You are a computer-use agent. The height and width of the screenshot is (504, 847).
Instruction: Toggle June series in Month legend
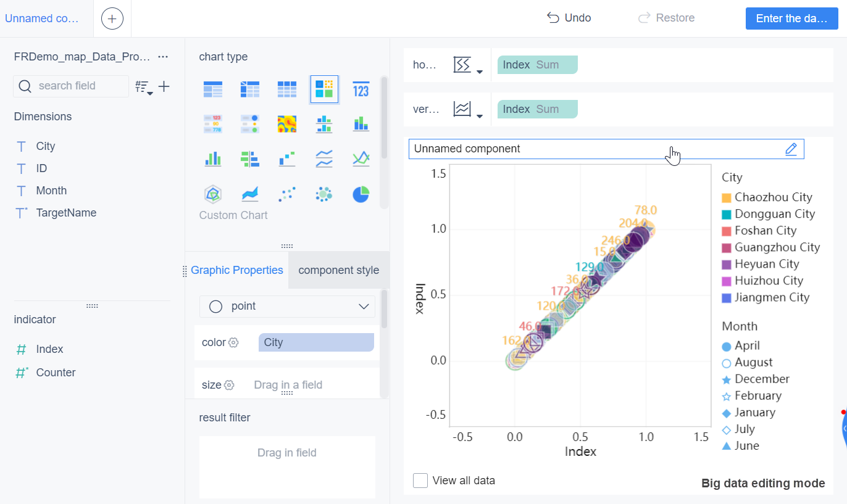pos(740,445)
